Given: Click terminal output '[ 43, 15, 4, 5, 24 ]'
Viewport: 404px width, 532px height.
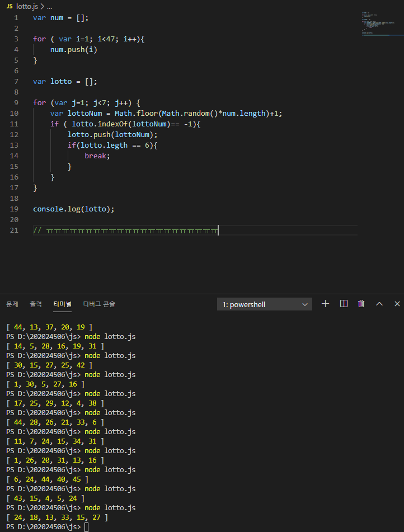Looking at the screenshot, I should [45, 498].
